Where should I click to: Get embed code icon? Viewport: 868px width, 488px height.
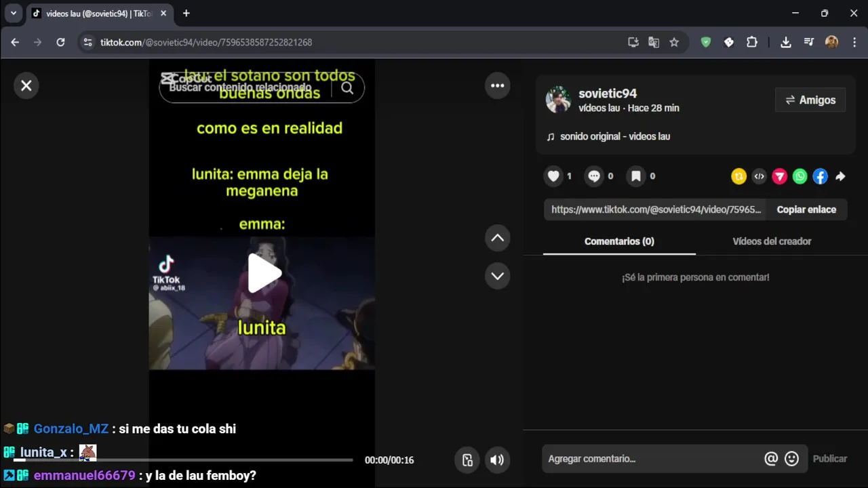point(759,176)
